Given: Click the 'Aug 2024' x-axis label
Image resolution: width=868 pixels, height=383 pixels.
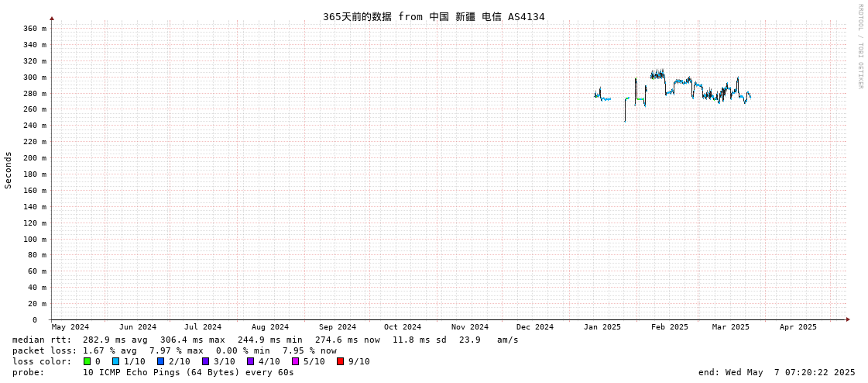Looking at the screenshot, I should click(270, 327).
